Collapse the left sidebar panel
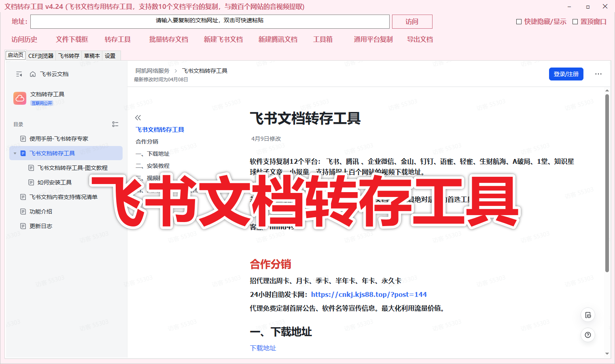Viewport: 615px width, 364px height. click(19, 74)
